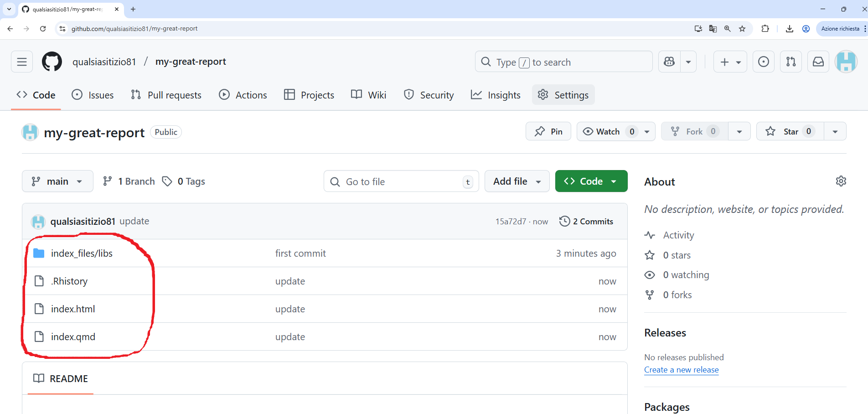Open your pull requests list
Image resolution: width=868 pixels, height=414 pixels.
tap(791, 62)
